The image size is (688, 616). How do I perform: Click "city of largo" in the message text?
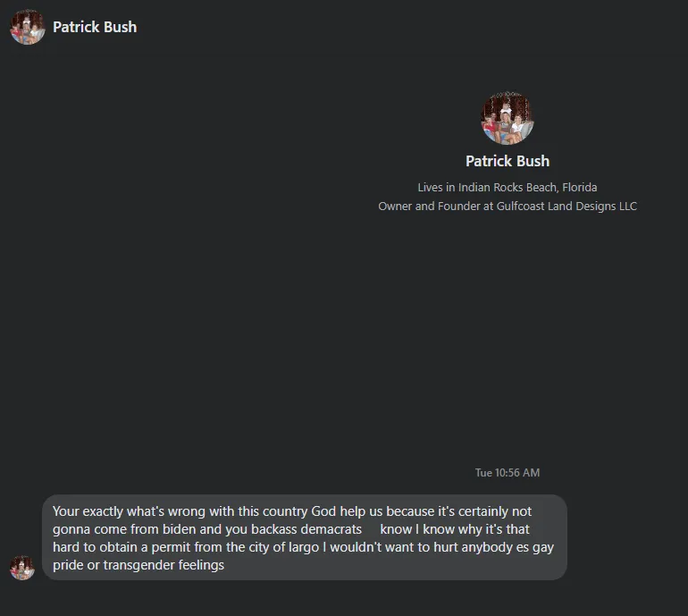pos(340,547)
